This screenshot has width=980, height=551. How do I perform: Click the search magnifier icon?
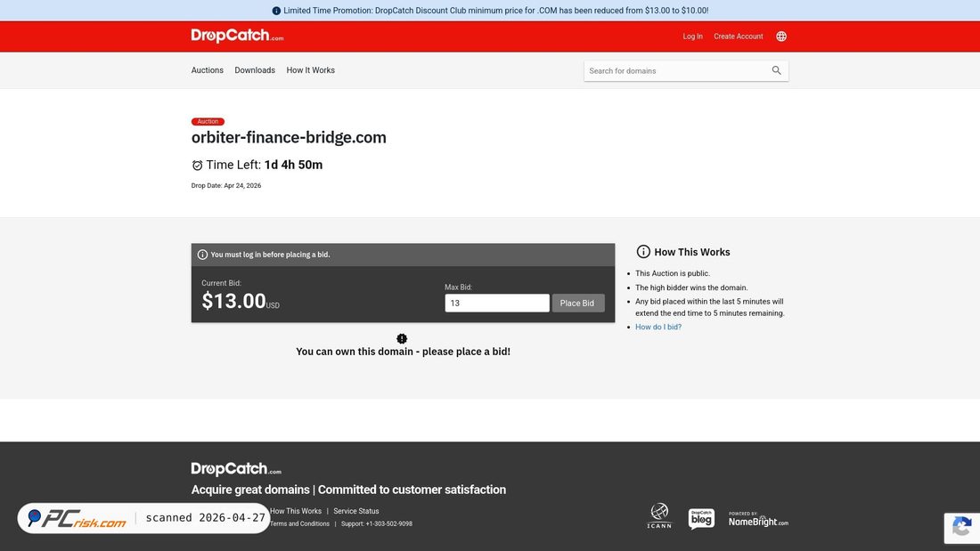776,70
